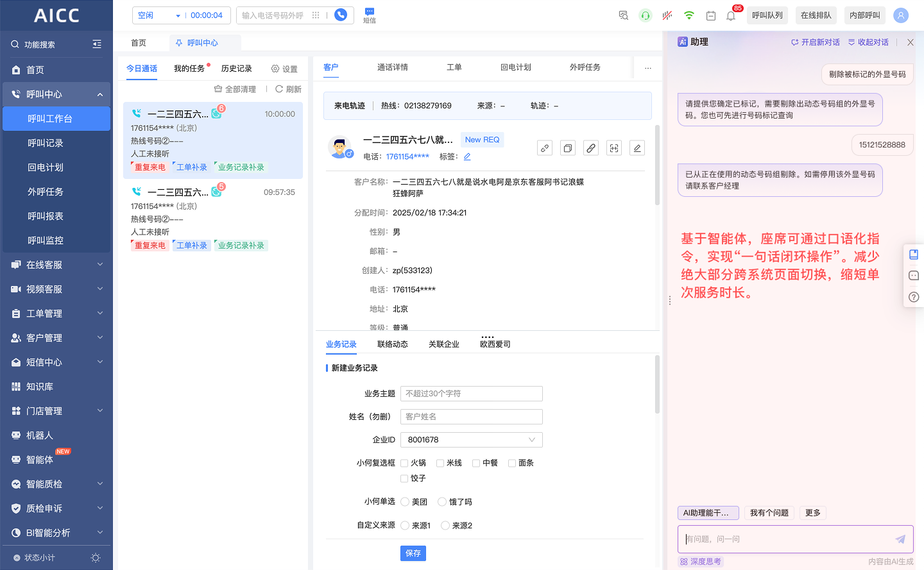This screenshot has width=924, height=570.
Task: Click the paperclip attachment icon
Action: (591, 148)
